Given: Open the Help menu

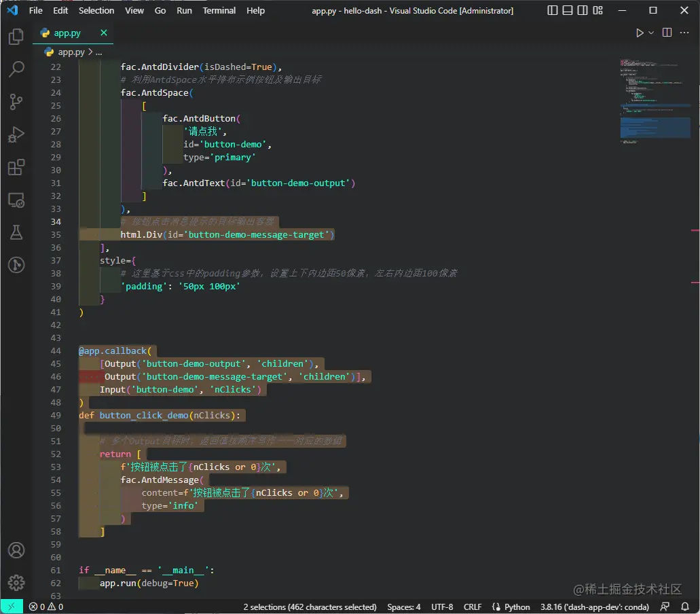Looking at the screenshot, I should (255, 10).
